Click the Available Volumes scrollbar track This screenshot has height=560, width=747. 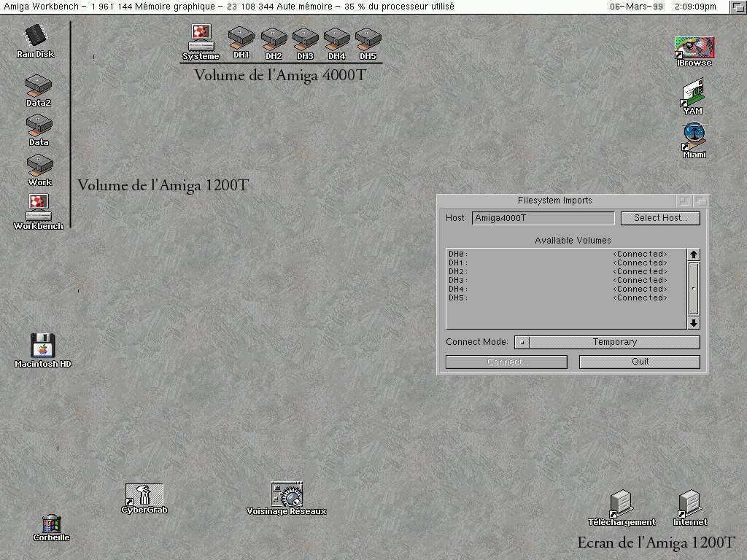[x=694, y=289]
